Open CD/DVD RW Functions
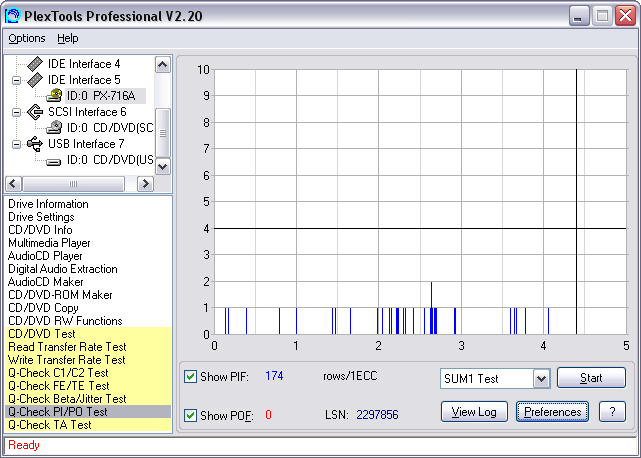Image resolution: width=641 pixels, height=458 pixels. (x=65, y=321)
